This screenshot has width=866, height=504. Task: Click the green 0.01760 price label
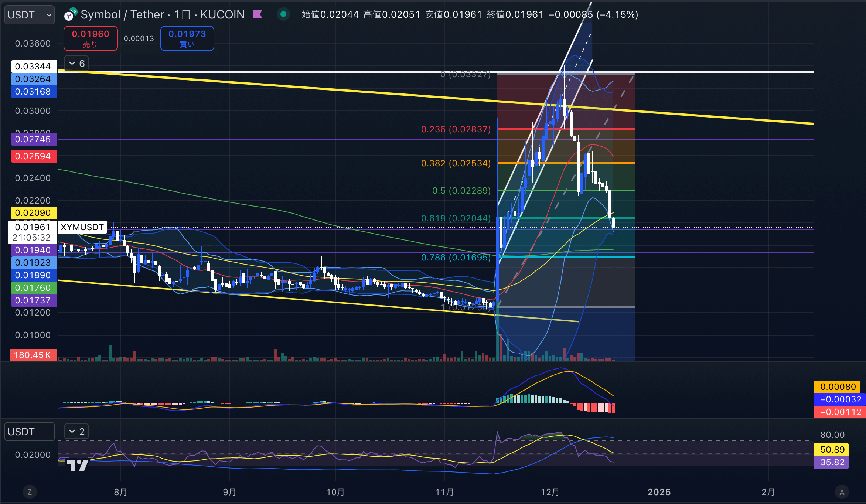pyautogui.click(x=33, y=288)
